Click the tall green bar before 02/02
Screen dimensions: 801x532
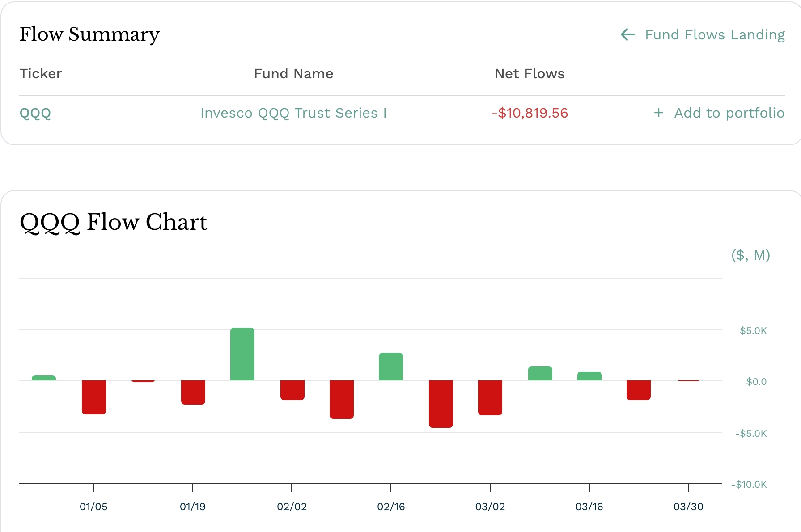point(243,353)
